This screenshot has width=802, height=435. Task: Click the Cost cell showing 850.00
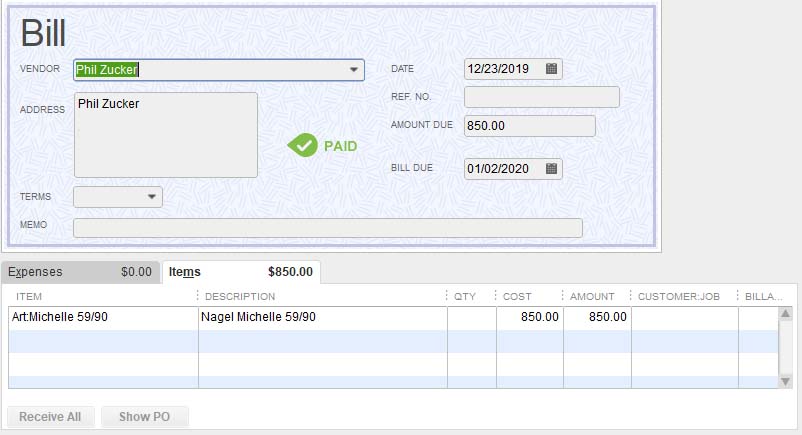tap(530, 317)
